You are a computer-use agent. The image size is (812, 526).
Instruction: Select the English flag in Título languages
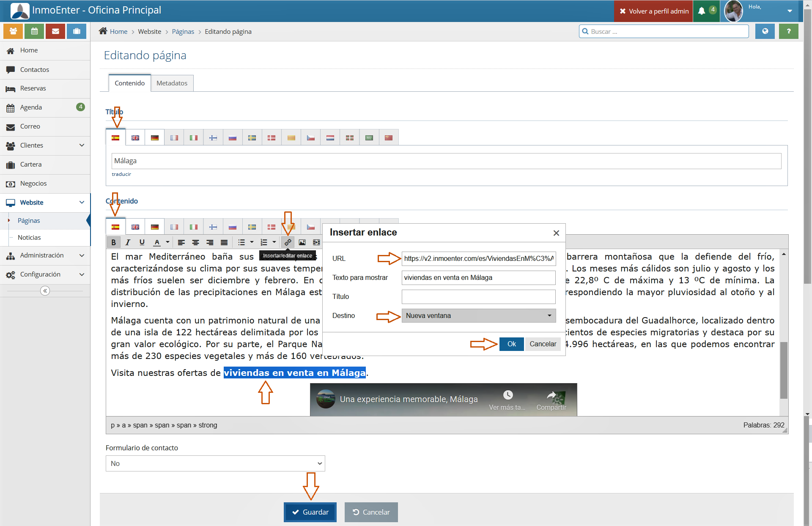click(135, 138)
